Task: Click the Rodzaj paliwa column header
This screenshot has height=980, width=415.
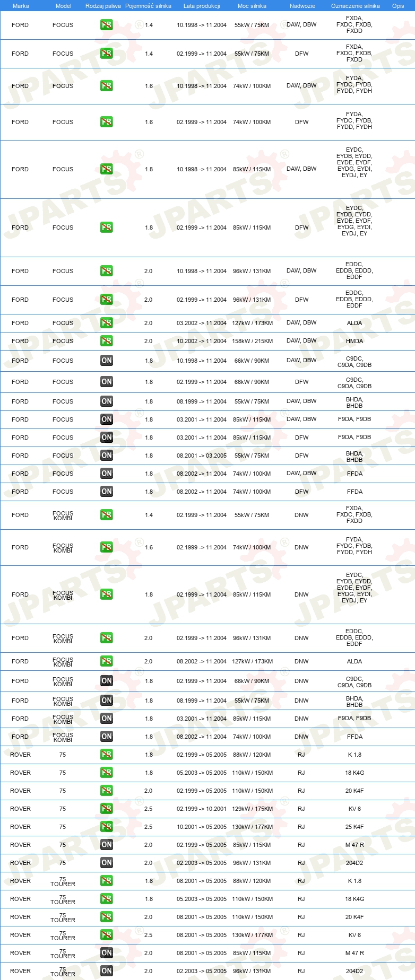Action: [x=103, y=6]
